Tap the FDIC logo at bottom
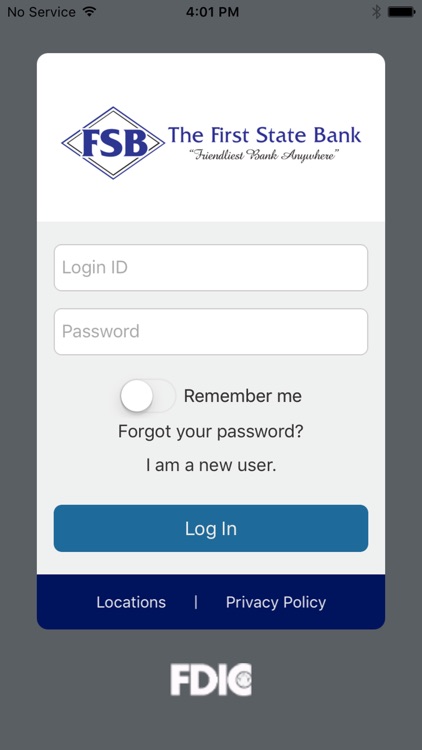422x750 pixels. tap(211, 679)
